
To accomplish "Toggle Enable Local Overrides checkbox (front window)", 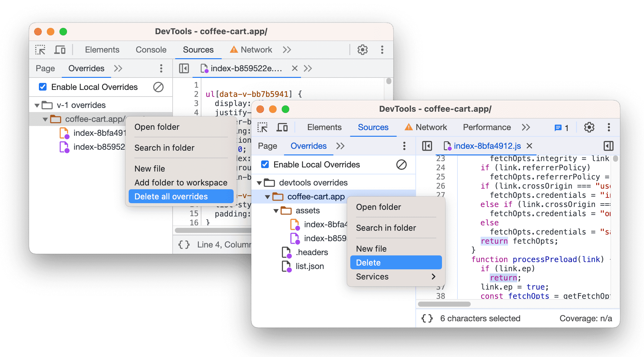I will click(263, 165).
